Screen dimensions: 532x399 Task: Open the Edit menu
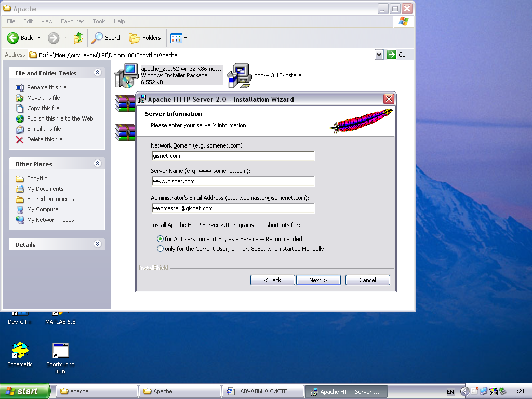point(28,21)
